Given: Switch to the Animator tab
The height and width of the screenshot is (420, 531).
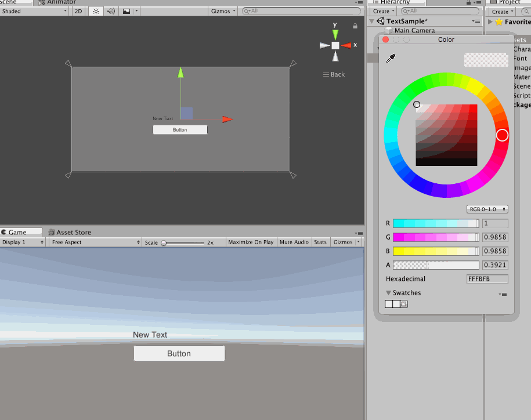Looking at the screenshot, I should tap(61, 2).
